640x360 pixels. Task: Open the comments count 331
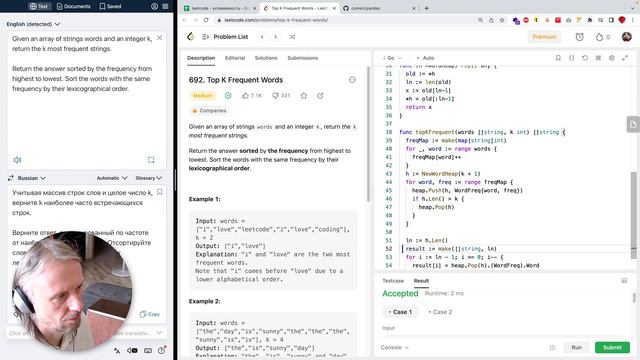click(281, 96)
